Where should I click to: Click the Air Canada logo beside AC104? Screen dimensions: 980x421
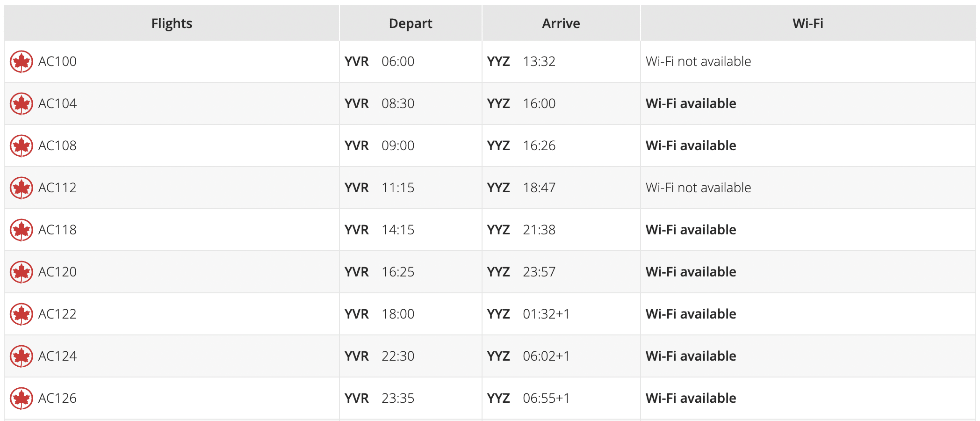pyautogui.click(x=22, y=104)
